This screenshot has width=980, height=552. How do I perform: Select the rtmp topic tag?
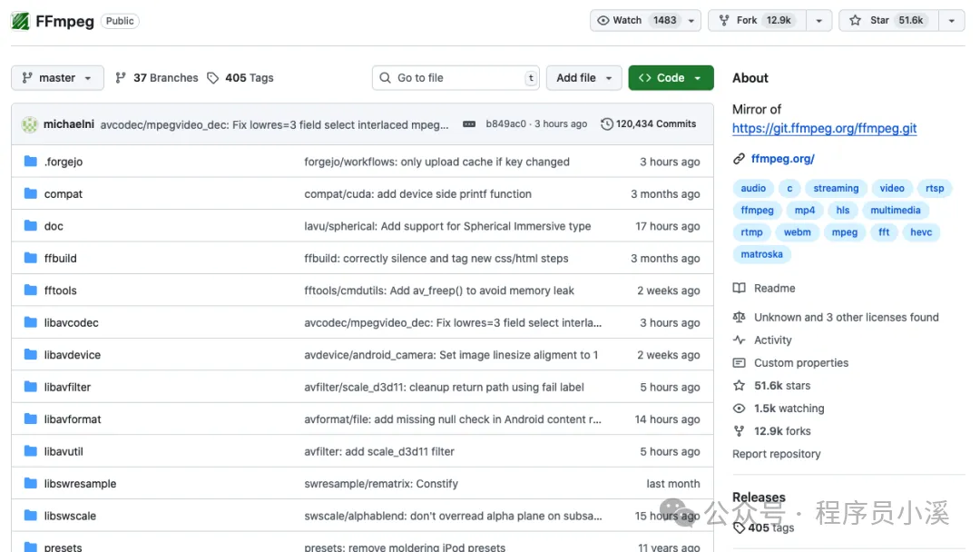point(751,232)
